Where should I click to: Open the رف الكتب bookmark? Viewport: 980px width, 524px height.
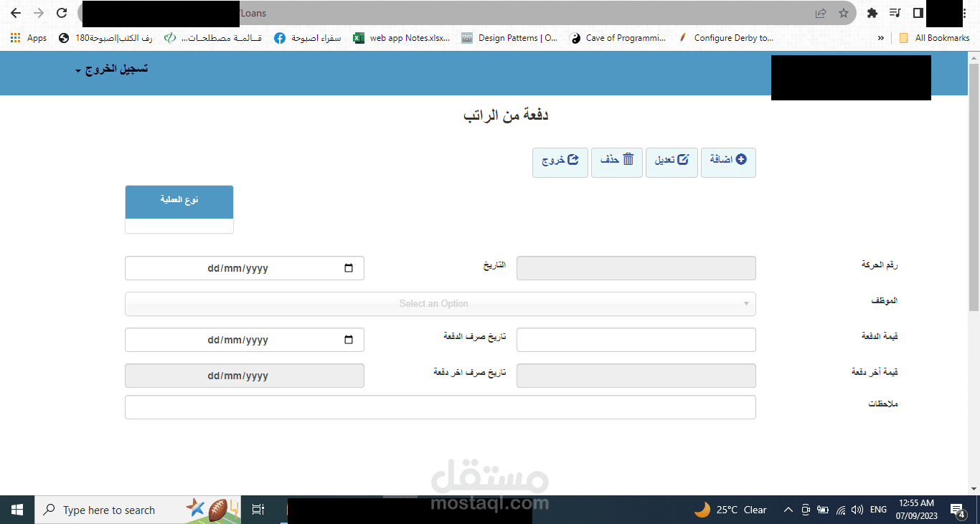(105, 38)
